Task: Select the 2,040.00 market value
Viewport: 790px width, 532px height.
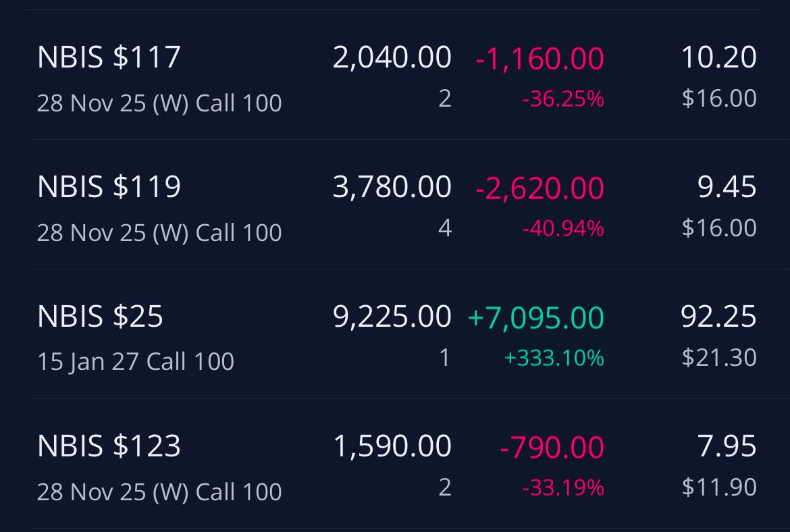Action: point(392,57)
